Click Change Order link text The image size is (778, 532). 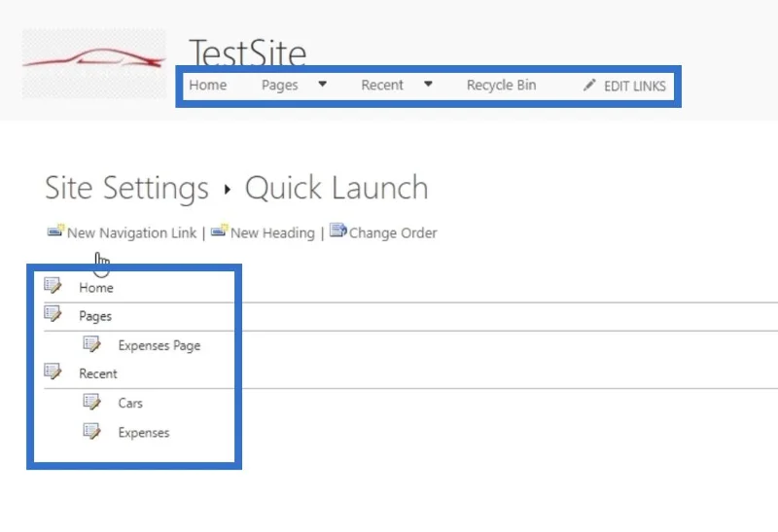(393, 232)
